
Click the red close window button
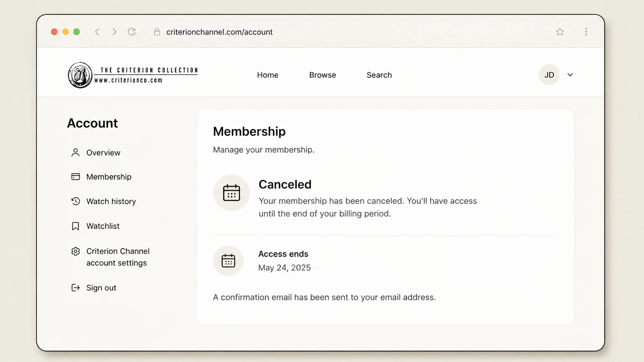[54, 32]
